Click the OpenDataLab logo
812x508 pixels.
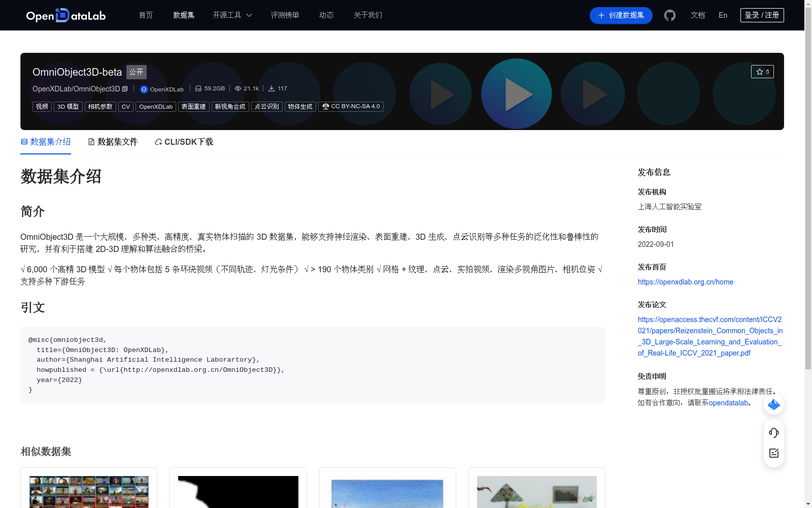point(66,15)
